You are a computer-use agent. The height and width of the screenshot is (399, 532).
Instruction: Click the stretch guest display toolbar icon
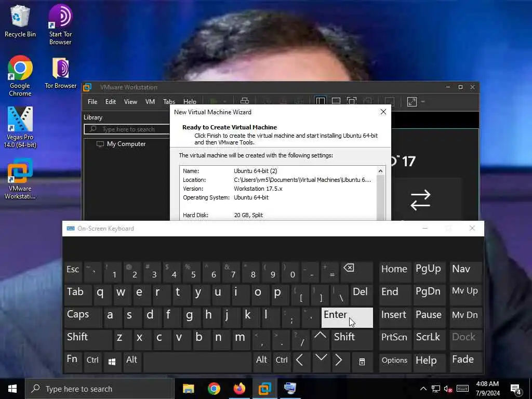coord(411,101)
